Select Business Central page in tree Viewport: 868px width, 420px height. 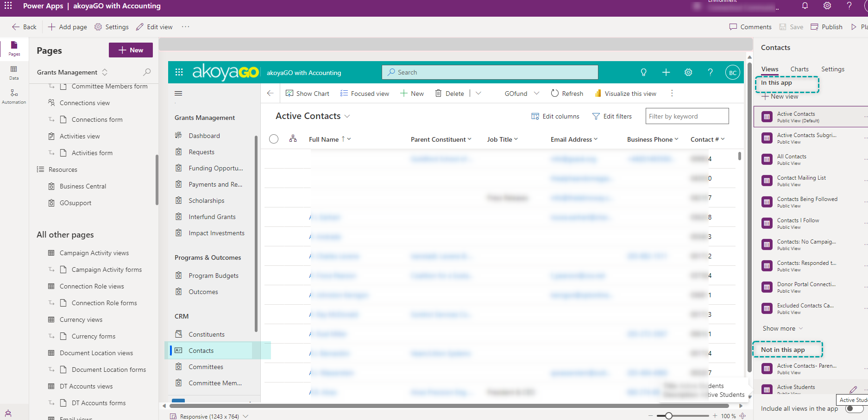pyautogui.click(x=83, y=186)
